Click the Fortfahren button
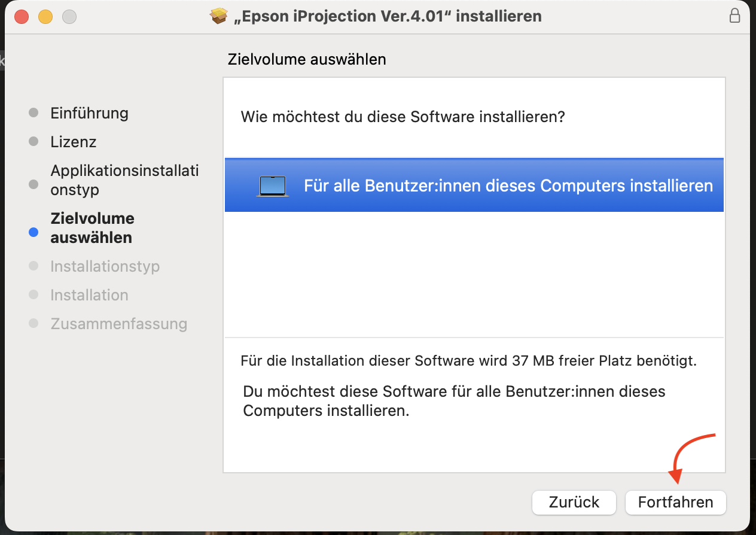Viewport: 756px width, 535px height. [675, 502]
